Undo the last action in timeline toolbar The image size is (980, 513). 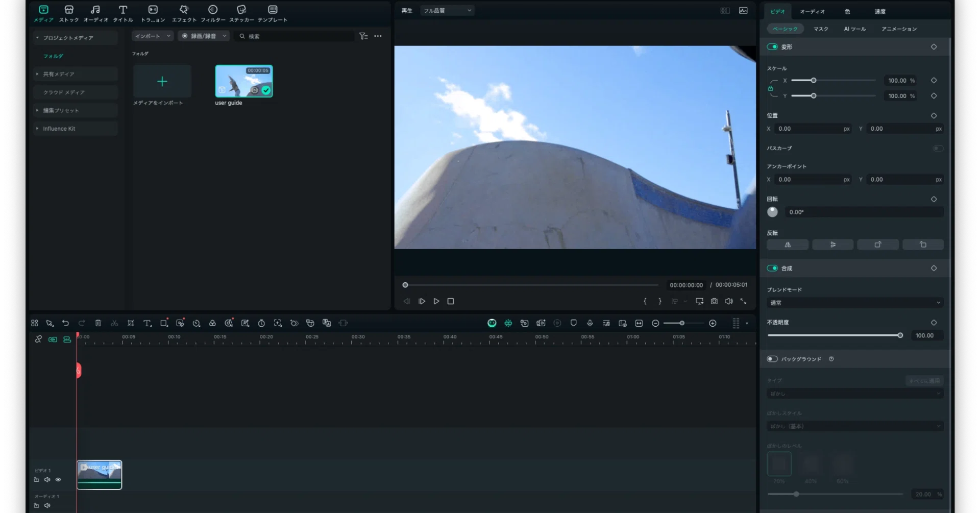pos(65,323)
